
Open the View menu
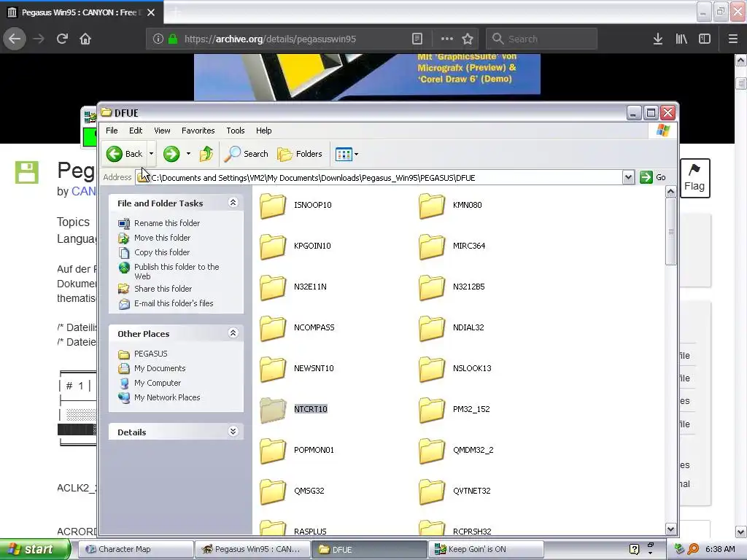click(x=162, y=131)
